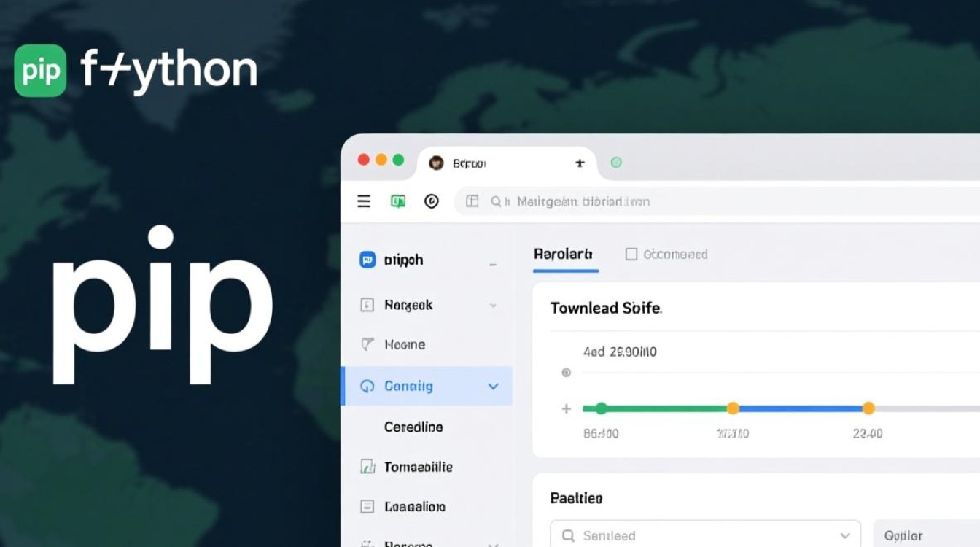The width and height of the screenshot is (980, 547).
Task: Click the green pip logo in the top-left corner
Action: coord(40,71)
